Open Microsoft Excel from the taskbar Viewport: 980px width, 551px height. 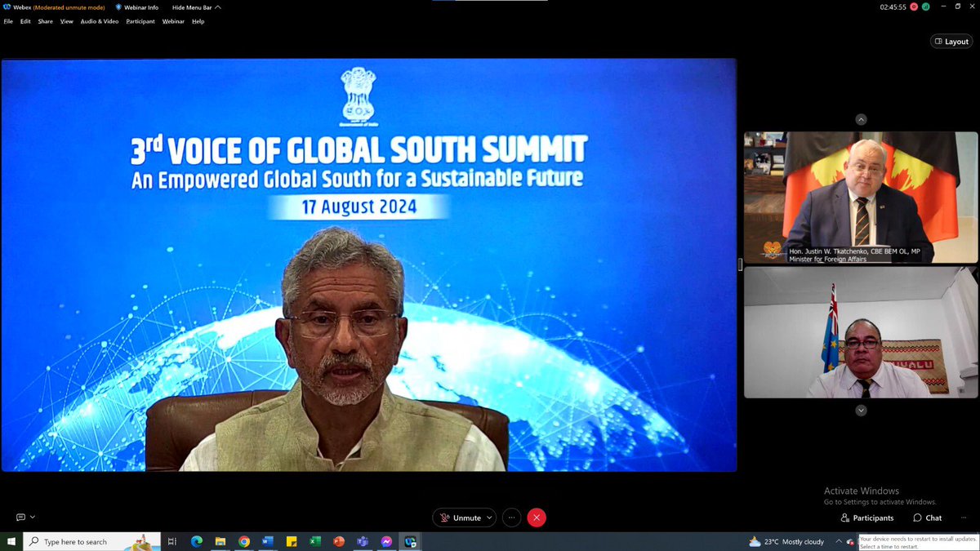click(x=314, y=541)
